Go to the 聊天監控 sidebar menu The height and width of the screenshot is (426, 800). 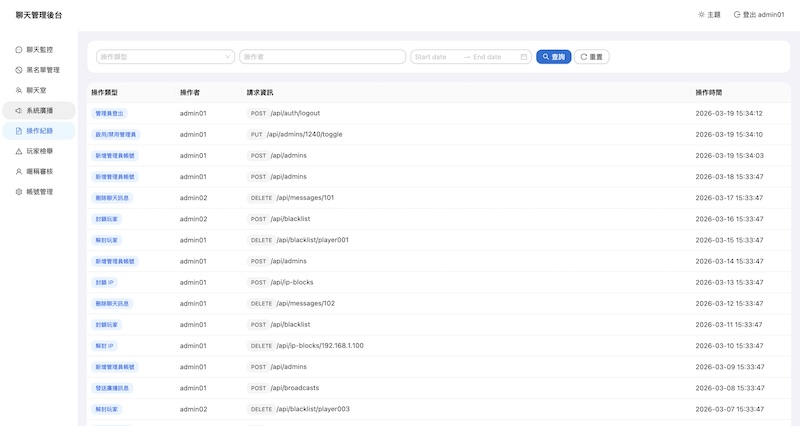click(x=40, y=49)
